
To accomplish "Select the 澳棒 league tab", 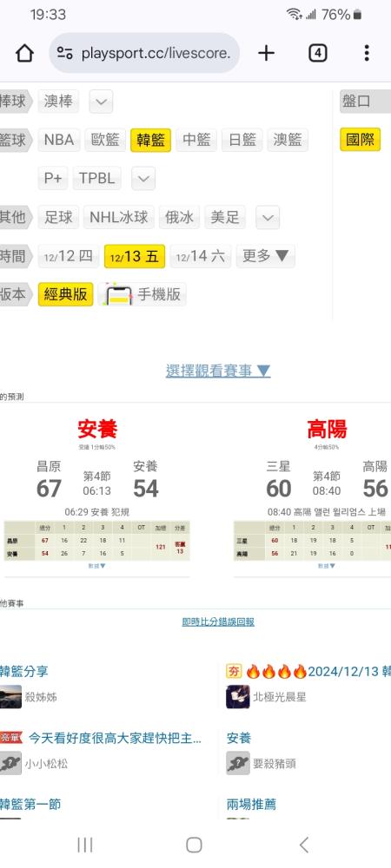I will (58, 102).
